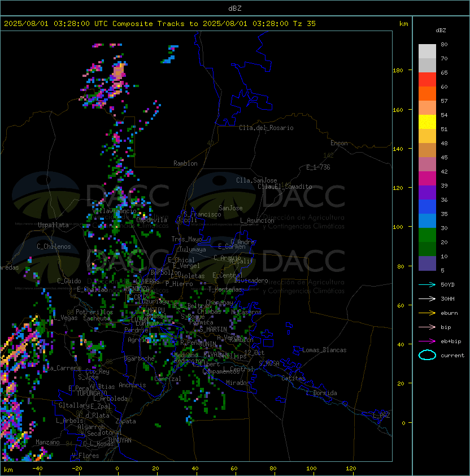Click the cyan current ellipse icon
Screen dimensions: 470x476
tap(427, 355)
